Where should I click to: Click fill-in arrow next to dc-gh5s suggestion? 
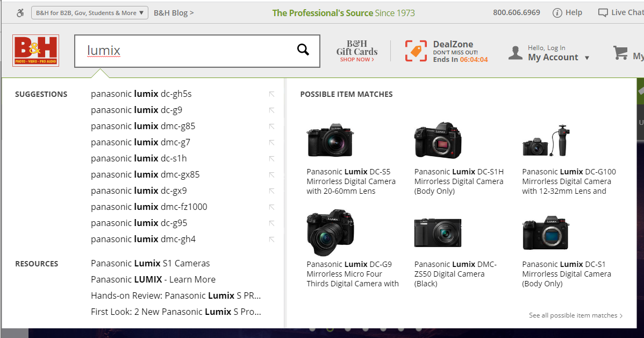[271, 94]
